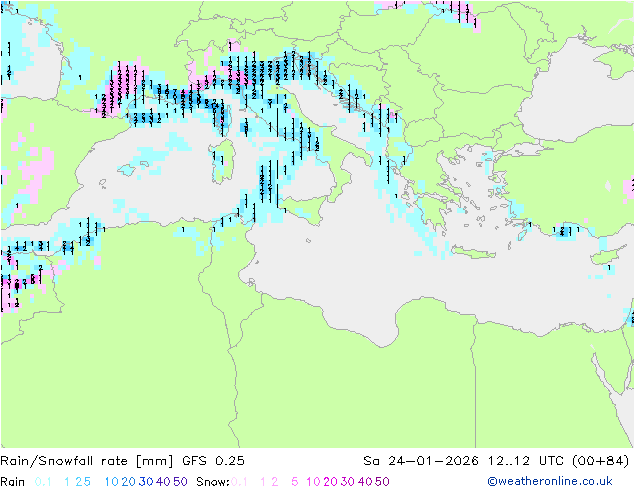Screen dimensions: 634x490
Task: Click the "Rain" legend label
Action: 13,482
